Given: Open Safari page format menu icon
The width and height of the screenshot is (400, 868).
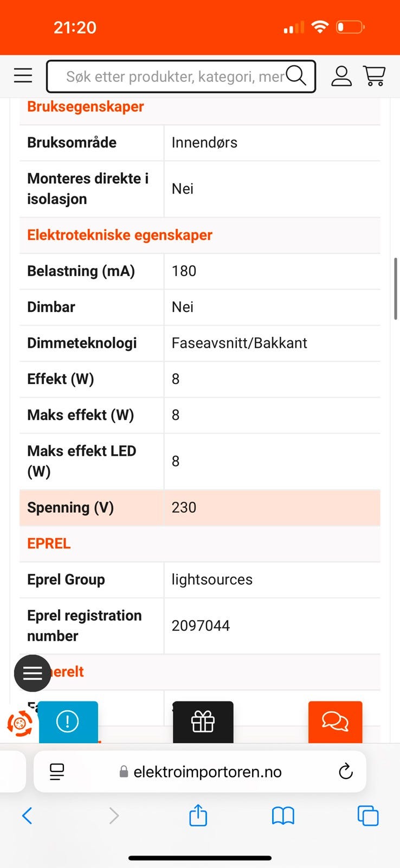Looking at the screenshot, I should pos(57,771).
